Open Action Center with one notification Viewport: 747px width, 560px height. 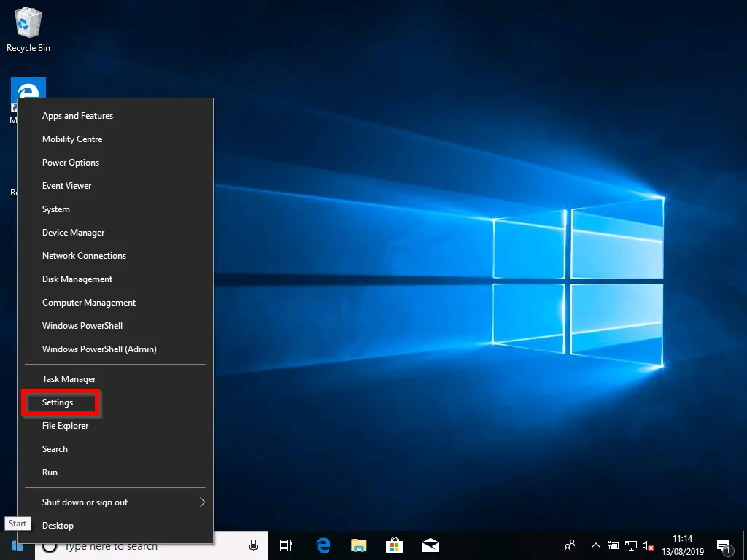click(x=724, y=545)
